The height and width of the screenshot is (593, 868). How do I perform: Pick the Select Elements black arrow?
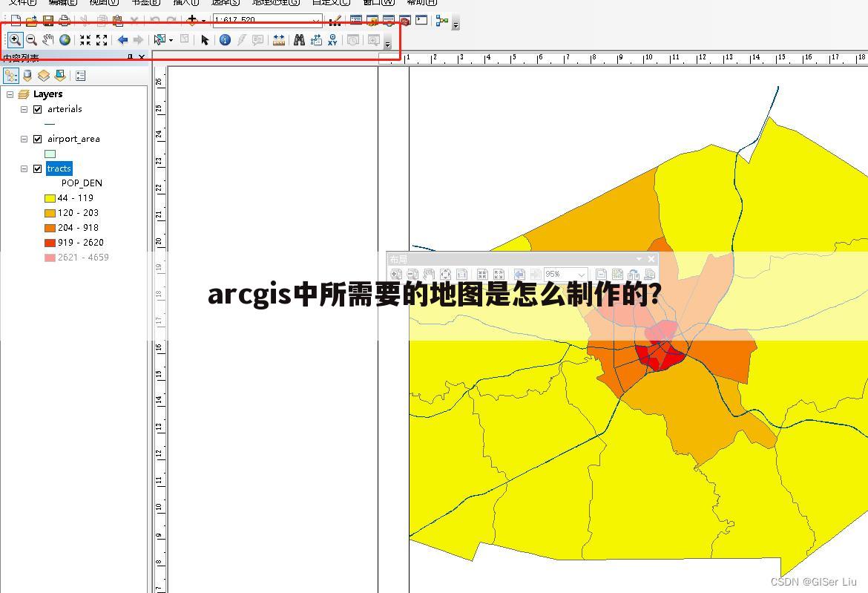coord(205,40)
